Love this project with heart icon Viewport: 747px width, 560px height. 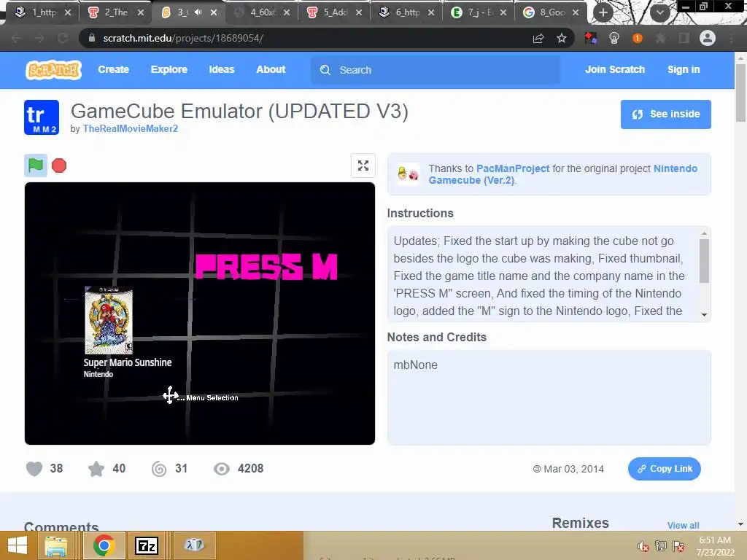point(34,469)
